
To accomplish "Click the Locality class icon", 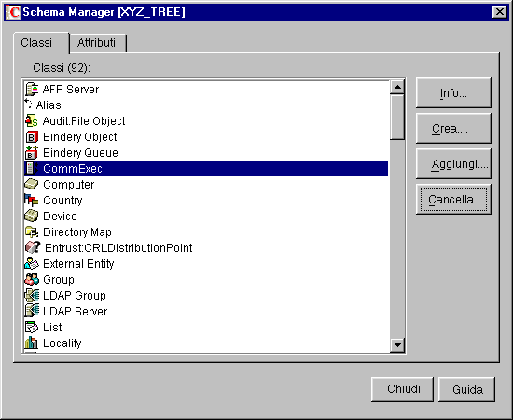I will [32, 343].
